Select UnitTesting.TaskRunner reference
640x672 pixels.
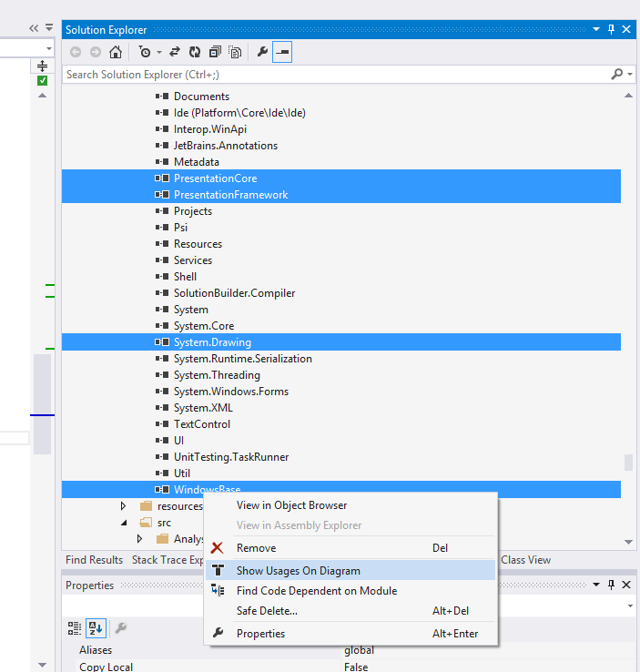click(x=231, y=457)
